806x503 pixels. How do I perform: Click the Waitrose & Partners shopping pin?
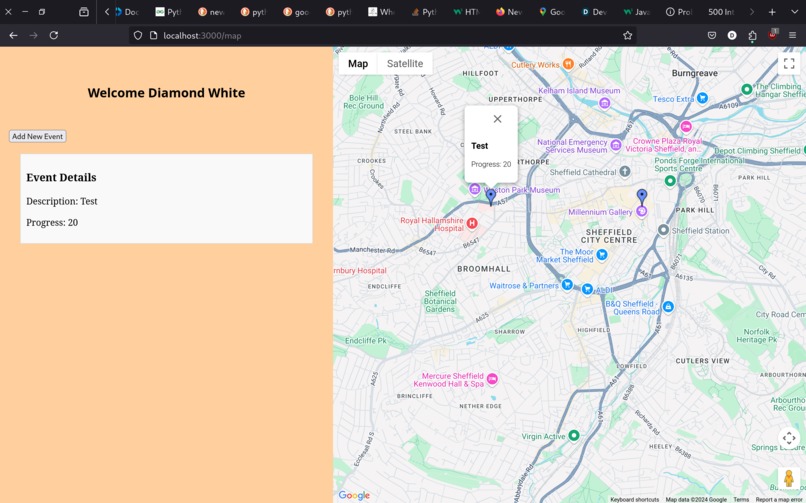(x=567, y=284)
